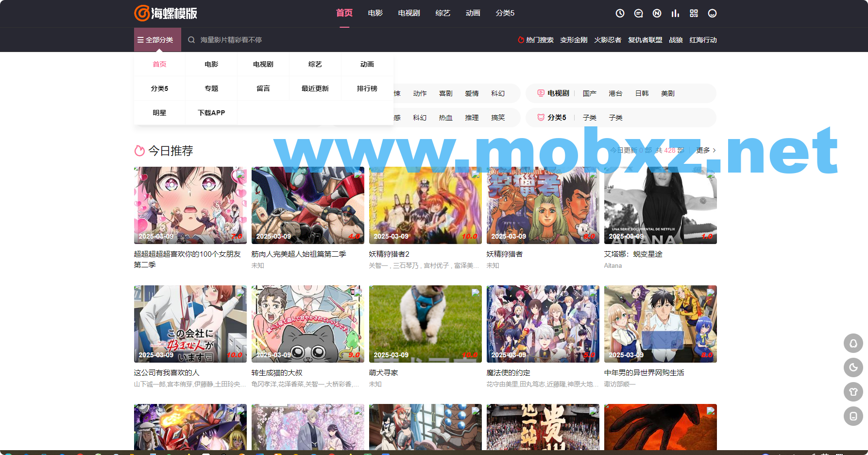Open the skin theme shirt button
This screenshot has width=868, height=455.
(853, 392)
